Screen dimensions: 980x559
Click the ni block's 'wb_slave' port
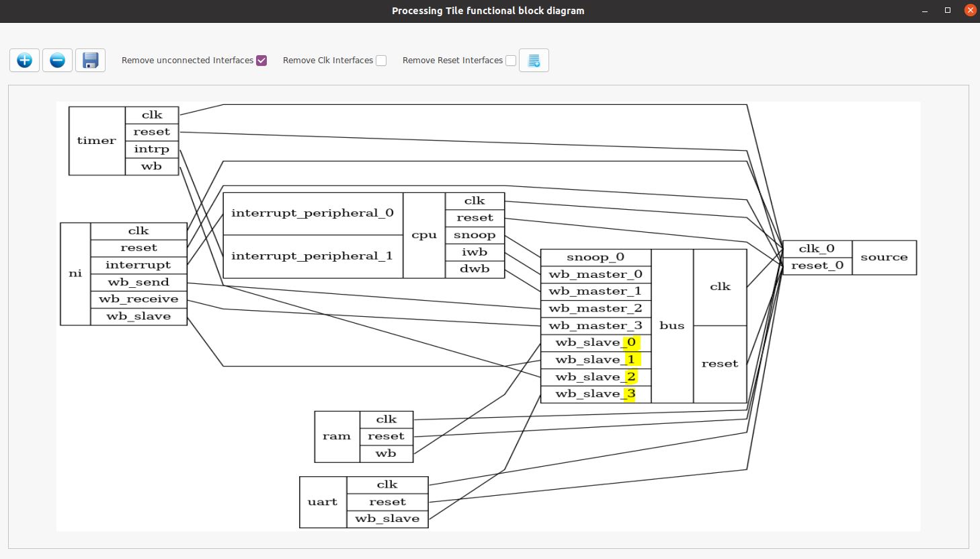(x=138, y=316)
